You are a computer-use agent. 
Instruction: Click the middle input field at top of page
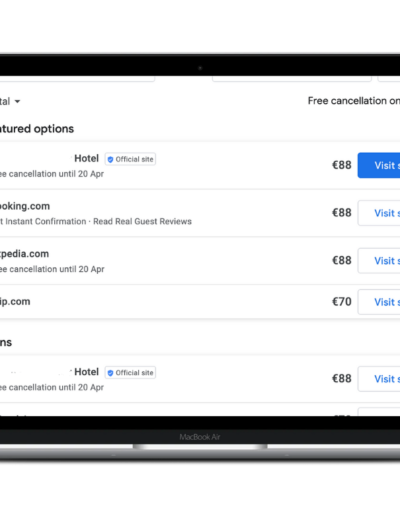[x=292, y=79]
